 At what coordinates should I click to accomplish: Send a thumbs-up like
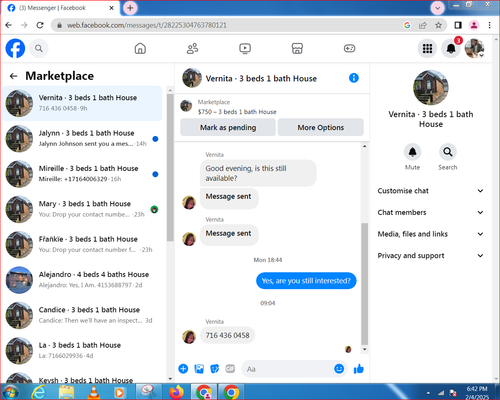(359, 369)
